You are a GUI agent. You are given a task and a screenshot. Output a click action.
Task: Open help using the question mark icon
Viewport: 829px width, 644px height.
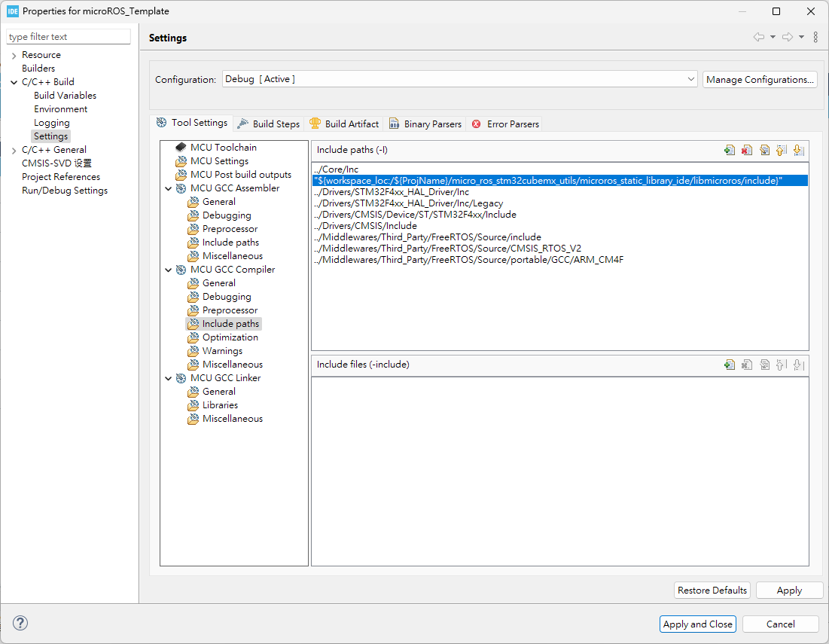tap(20, 623)
